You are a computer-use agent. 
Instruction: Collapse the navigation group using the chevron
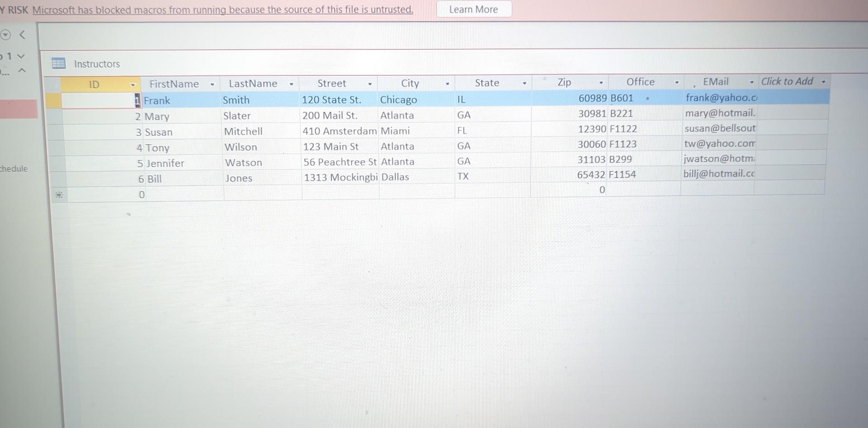coord(21,71)
